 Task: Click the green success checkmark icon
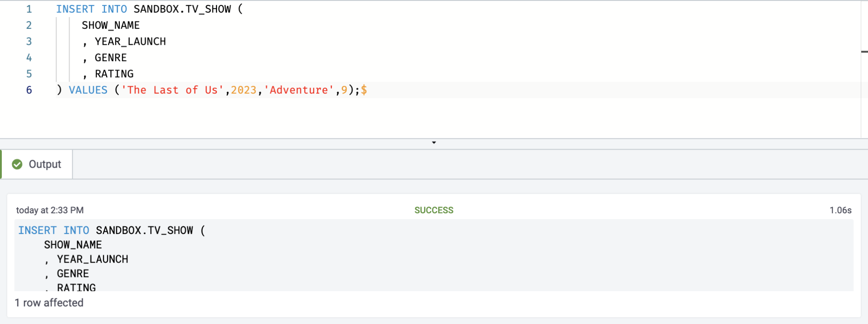coord(17,164)
